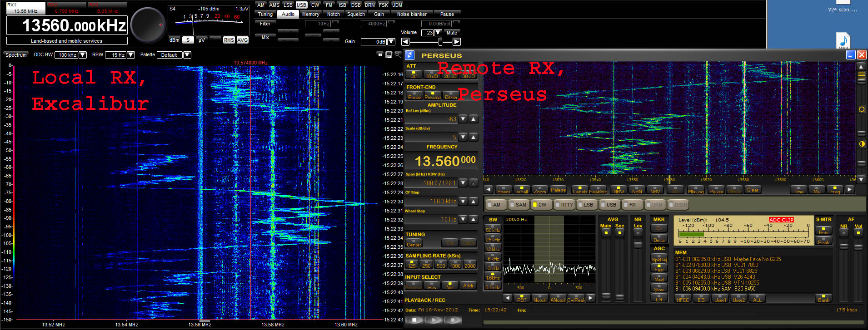
Task: Set Perseus attenuator to 10 dB
Action: click(432, 75)
